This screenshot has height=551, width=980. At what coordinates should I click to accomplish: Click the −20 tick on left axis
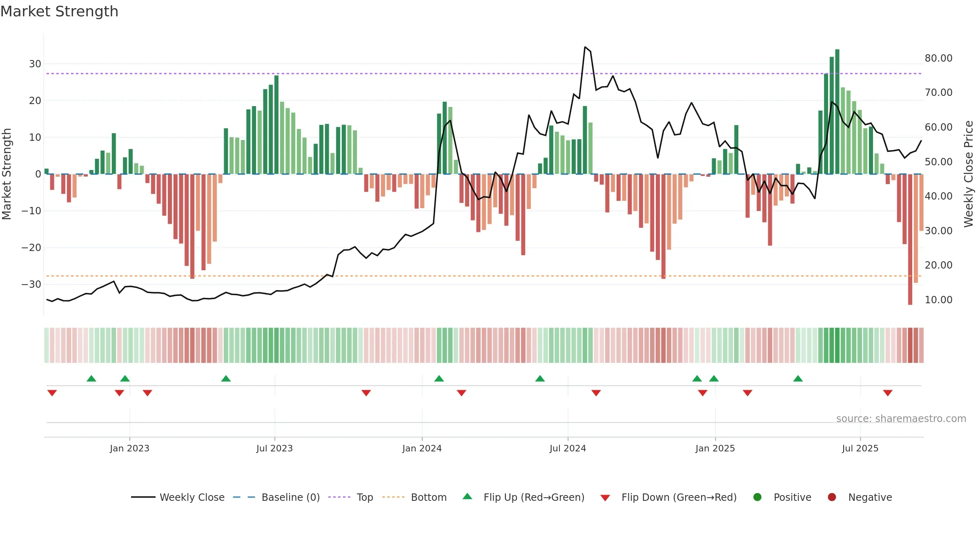pyautogui.click(x=31, y=248)
